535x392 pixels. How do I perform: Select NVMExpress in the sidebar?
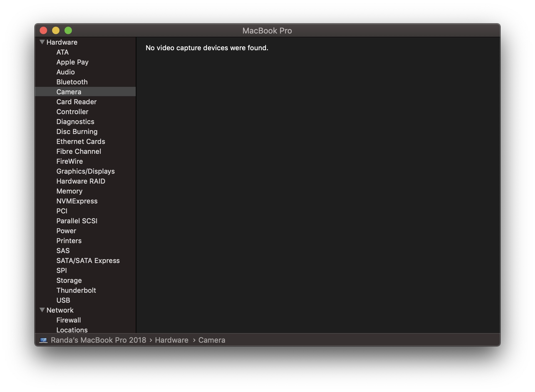point(77,201)
